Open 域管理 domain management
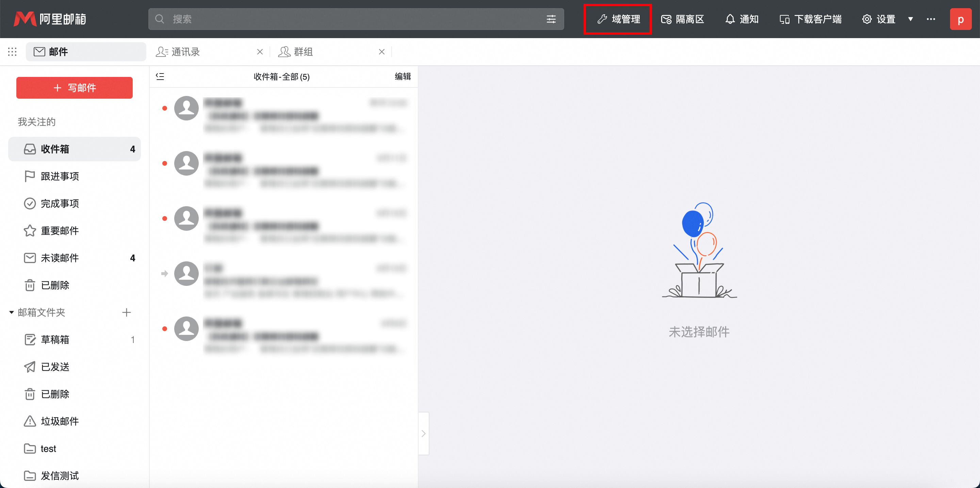 pos(618,19)
